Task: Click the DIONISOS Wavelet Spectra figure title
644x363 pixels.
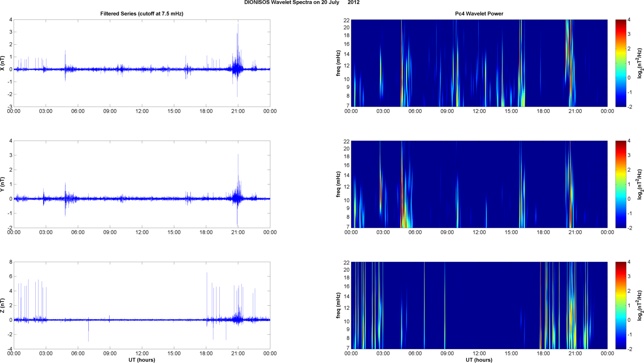Action: coord(301,3)
